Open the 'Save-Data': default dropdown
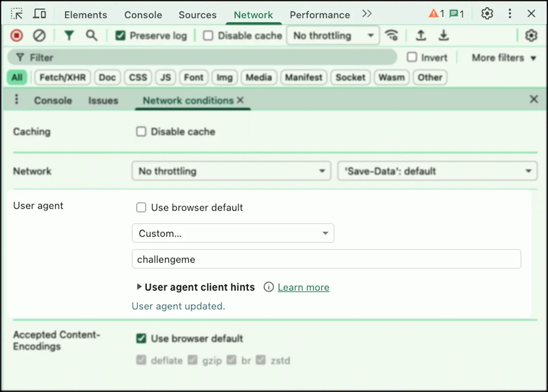This screenshot has width=548, height=392. coord(437,171)
